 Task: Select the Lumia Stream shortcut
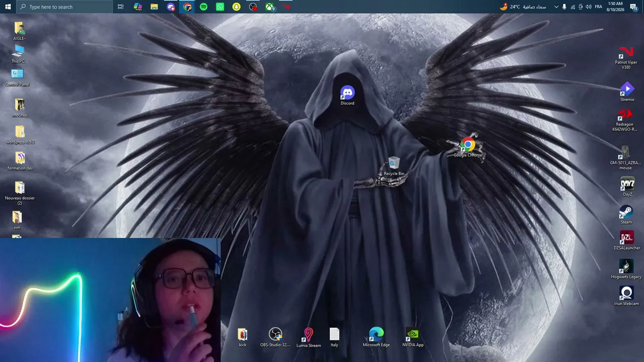point(308,338)
